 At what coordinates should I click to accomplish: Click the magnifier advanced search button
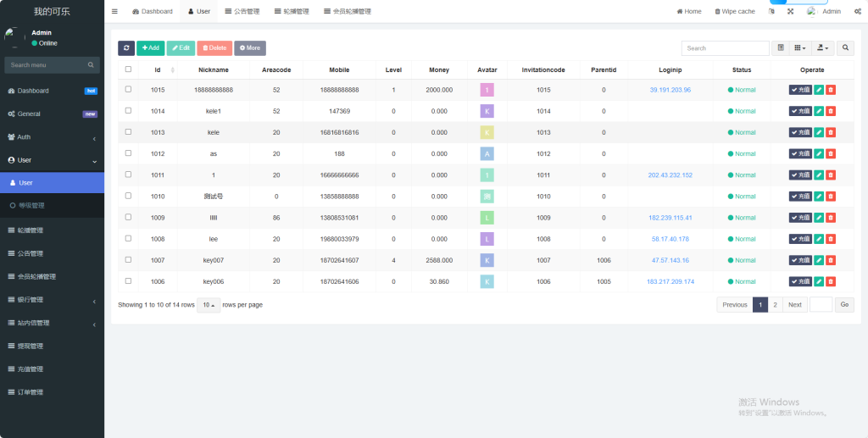tap(845, 48)
